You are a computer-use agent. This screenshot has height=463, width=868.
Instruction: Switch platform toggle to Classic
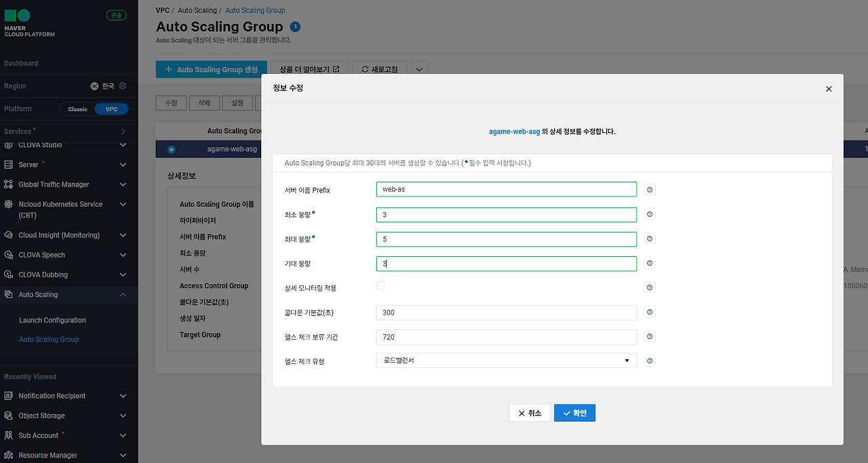coord(77,109)
